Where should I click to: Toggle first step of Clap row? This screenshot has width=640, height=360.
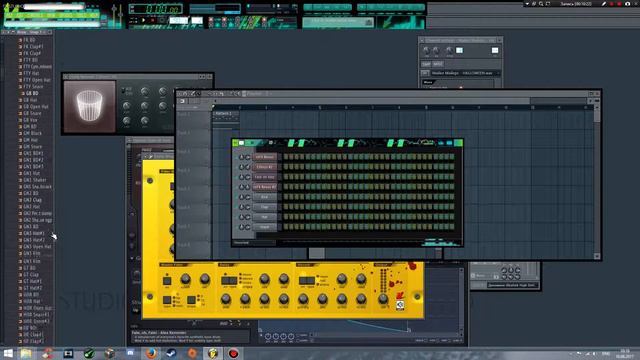point(286,207)
